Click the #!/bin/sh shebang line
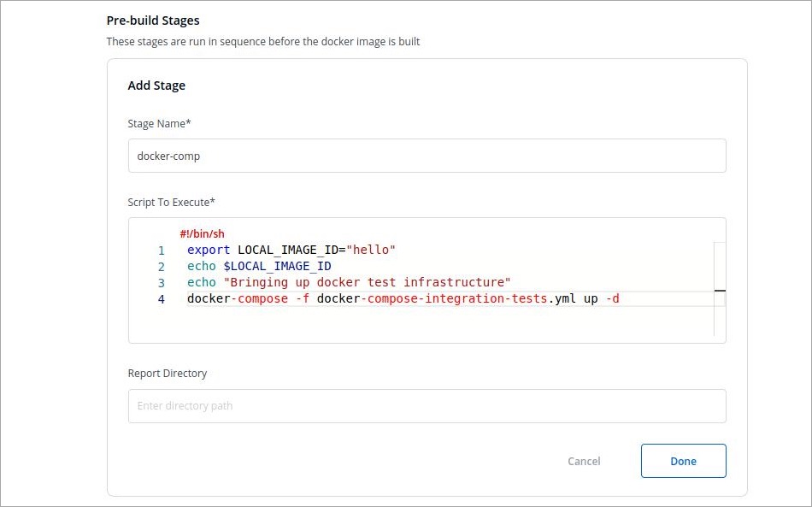This screenshot has height=507, width=812. (202, 233)
